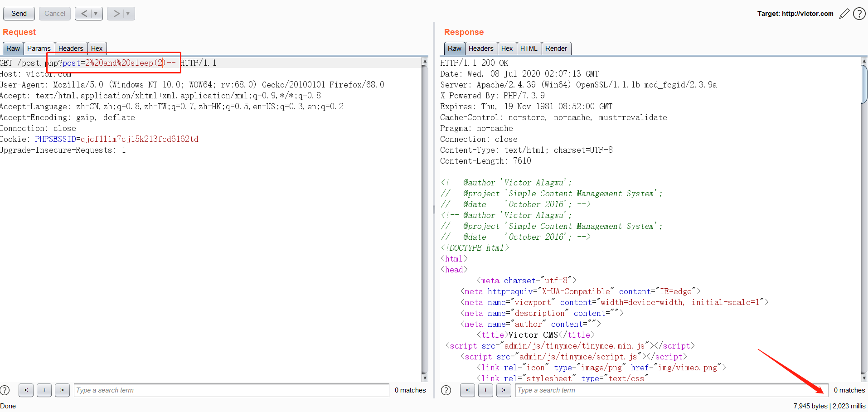Focus the request search term field
868x412 pixels.
231,390
